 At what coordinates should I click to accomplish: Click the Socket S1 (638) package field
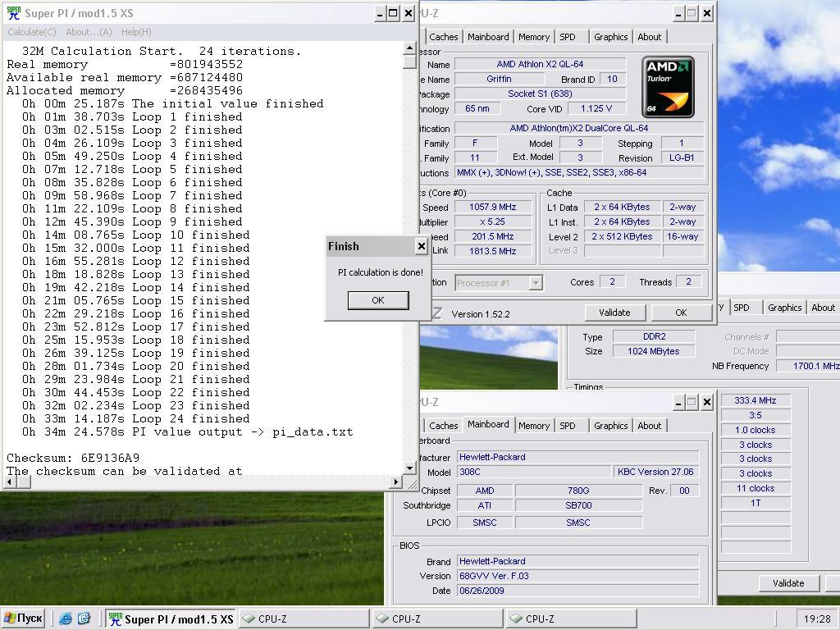coord(540,94)
